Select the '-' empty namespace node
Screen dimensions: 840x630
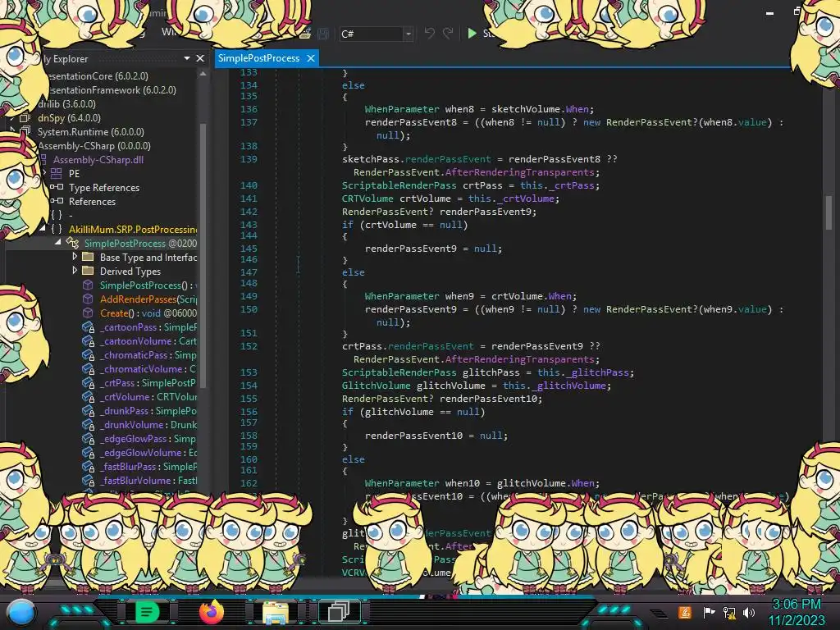pos(71,216)
